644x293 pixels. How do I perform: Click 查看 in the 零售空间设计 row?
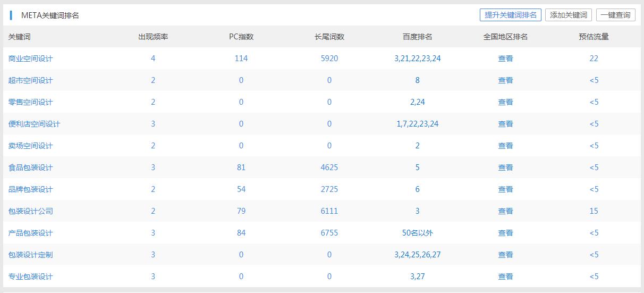click(x=505, y=102)
